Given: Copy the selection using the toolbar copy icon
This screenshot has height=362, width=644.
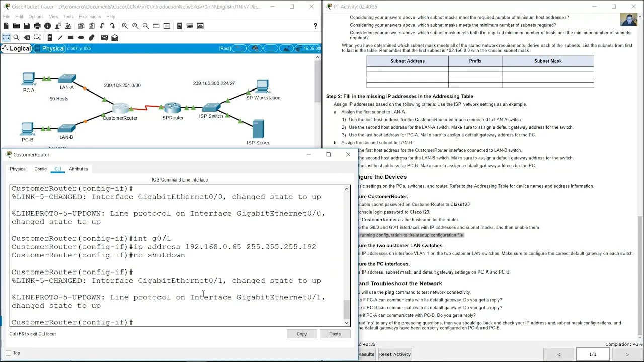Looking at the screenshot, I should pos(81,26).
